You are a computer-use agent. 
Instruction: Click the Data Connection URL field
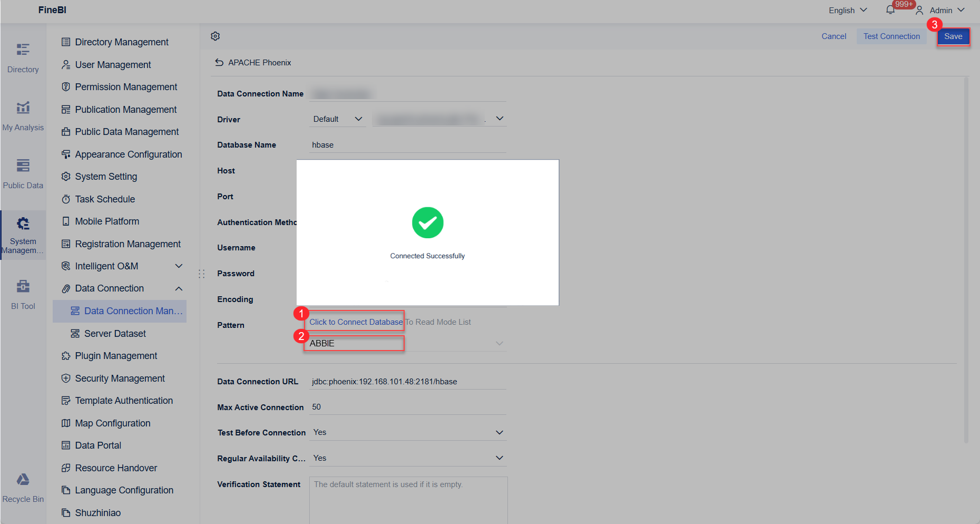click(x=408, y=382)
